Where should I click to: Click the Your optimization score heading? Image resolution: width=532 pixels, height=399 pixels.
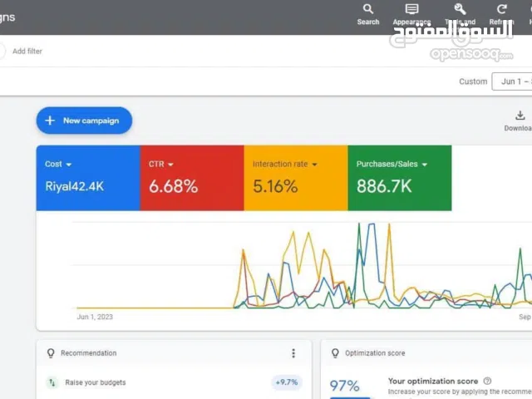click(433, 381)
